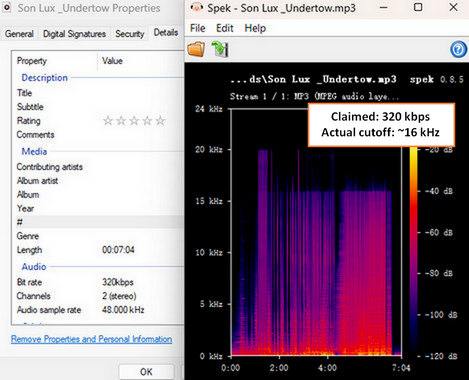Select the Year property row
The width and height of the screenshot is (469, 380).
pos(98,209)
